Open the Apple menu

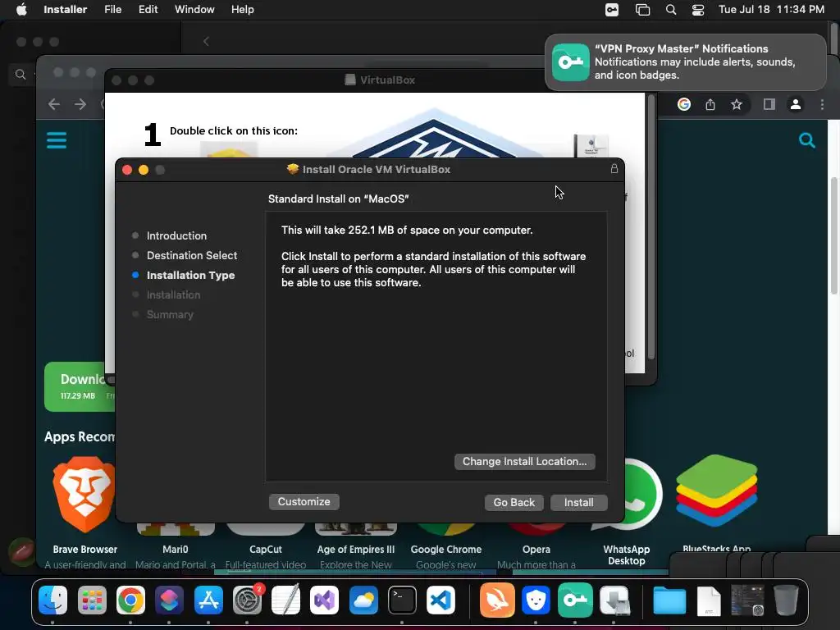[x=21, y=10]
